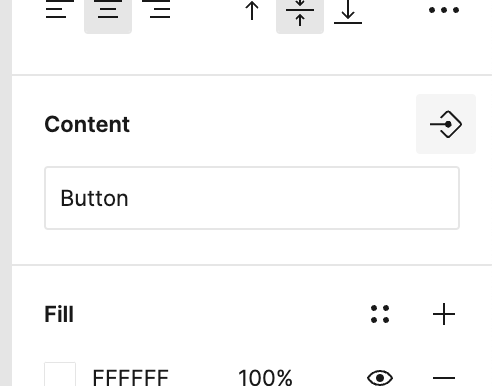Apply text property in Content section
The width and height of the screenshot is (492, 386).
coord(446,124)
